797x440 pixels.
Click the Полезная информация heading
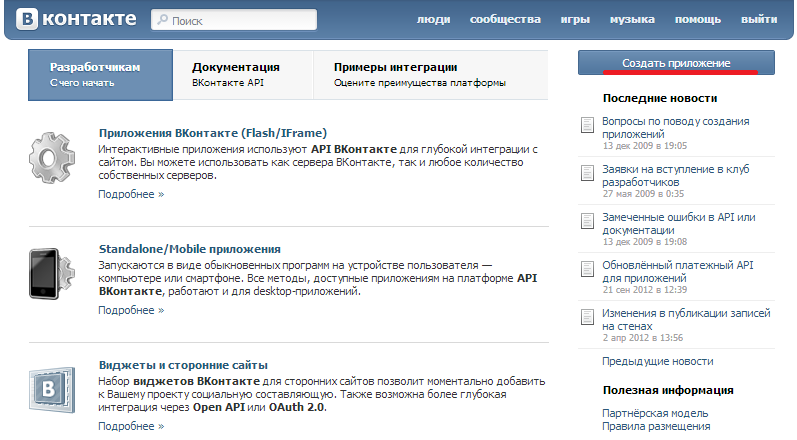click(x=668, y=390)
